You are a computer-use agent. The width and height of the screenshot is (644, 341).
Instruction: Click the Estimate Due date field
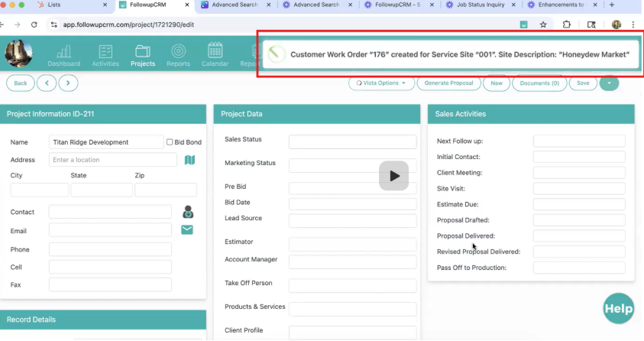point(579,204)
